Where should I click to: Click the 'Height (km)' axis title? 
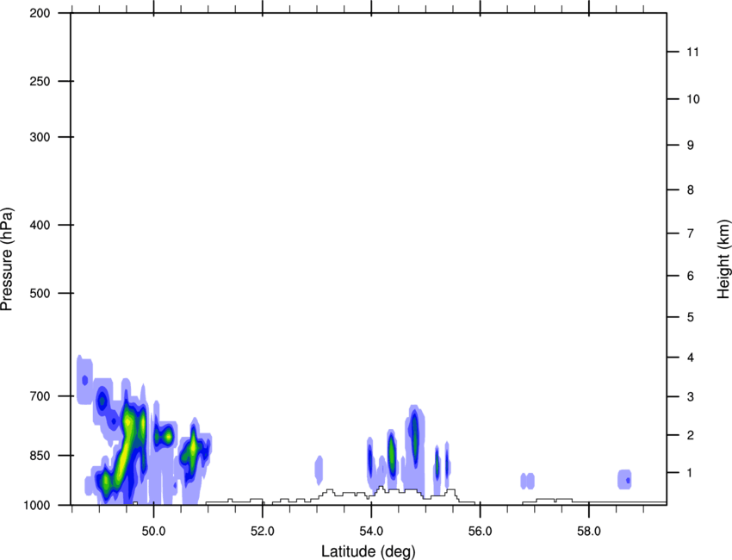click(723, 258)
